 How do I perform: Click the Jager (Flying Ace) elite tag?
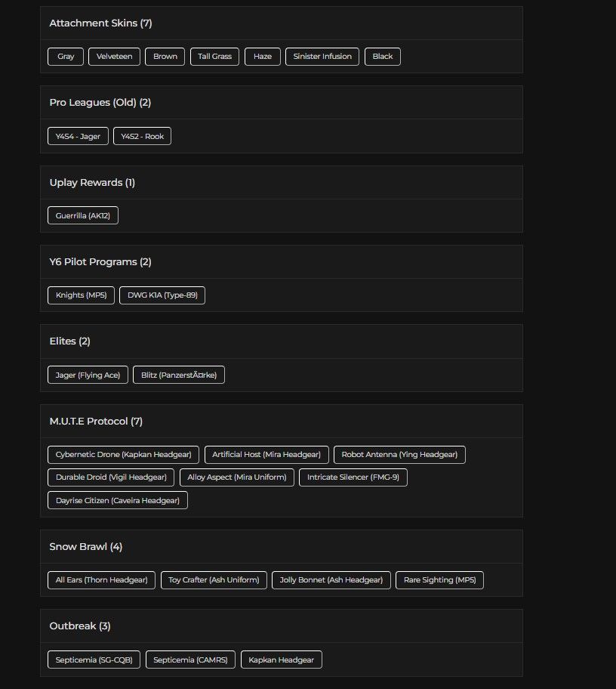[88, 375]
